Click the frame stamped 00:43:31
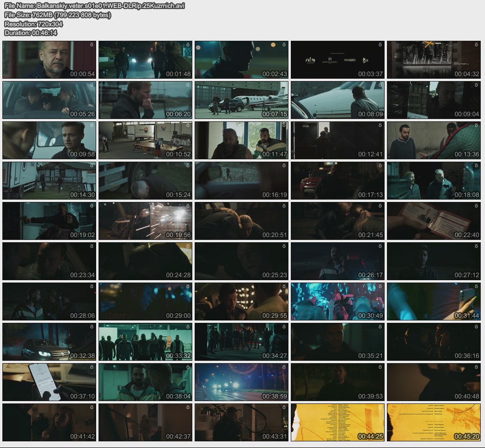The width and height of the screenshot is (485, 448). click(x=242, y=422)
